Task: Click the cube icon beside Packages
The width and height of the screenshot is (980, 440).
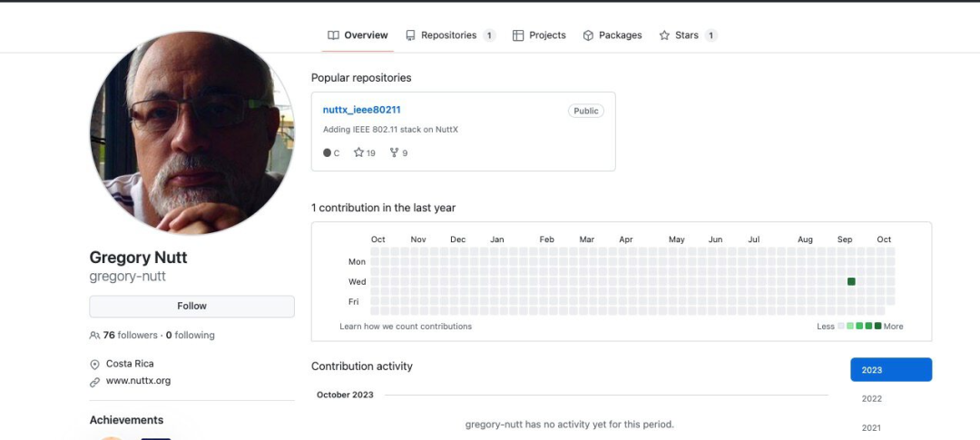Action: click(588, 35)
